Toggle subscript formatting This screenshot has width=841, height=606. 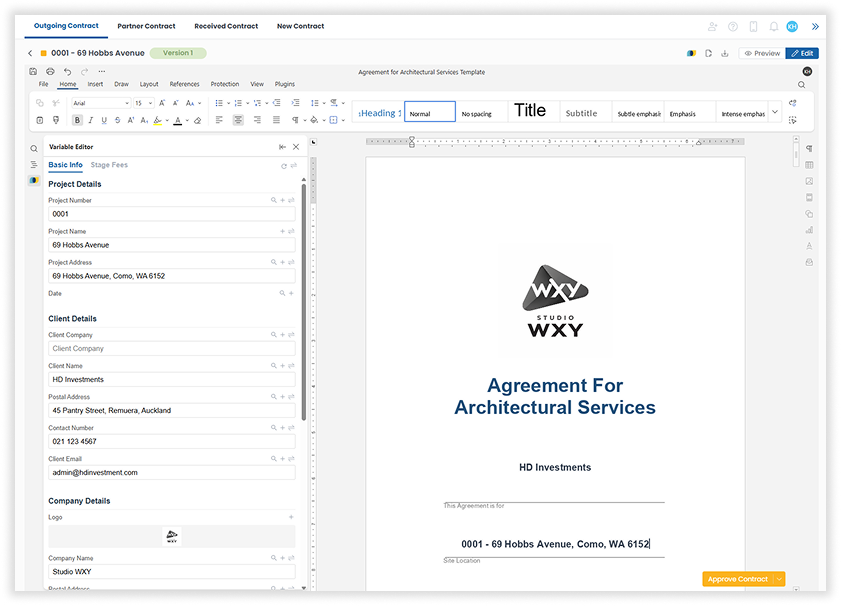coord(144,120)
